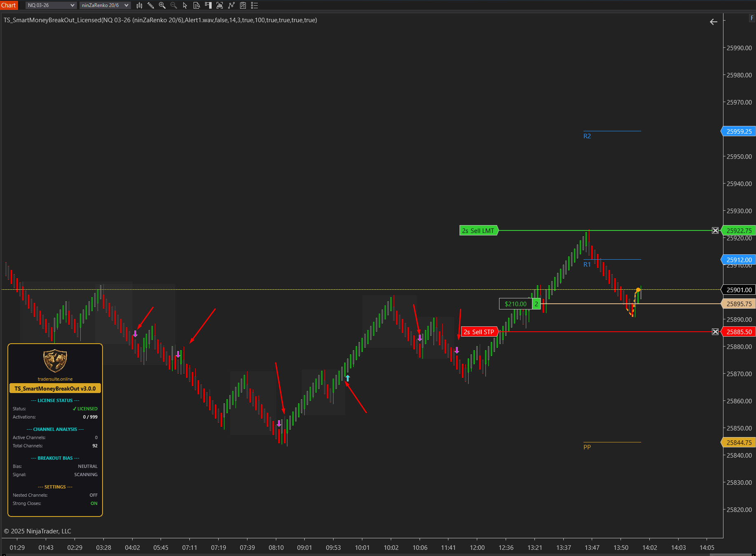Click the Total Channels value 92
This screenshot has width=756, height=556.
tap(95, 446)
